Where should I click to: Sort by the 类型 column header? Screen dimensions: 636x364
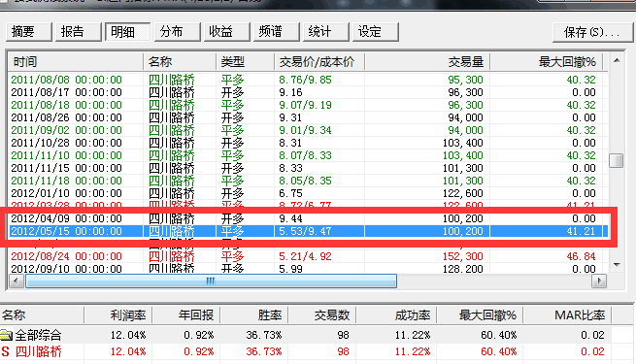coord(246,62)
